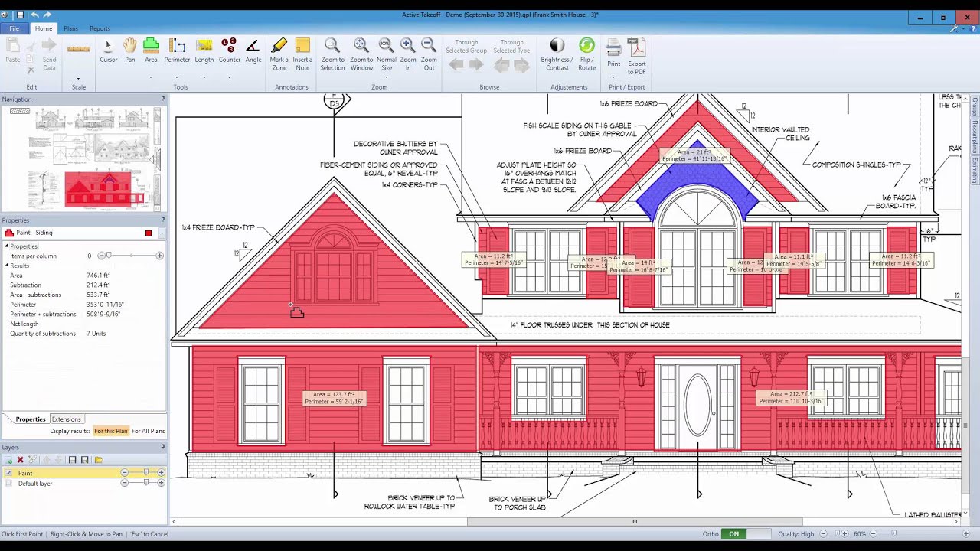Click the horizontal scrollbar under drawing

point(634,522)
